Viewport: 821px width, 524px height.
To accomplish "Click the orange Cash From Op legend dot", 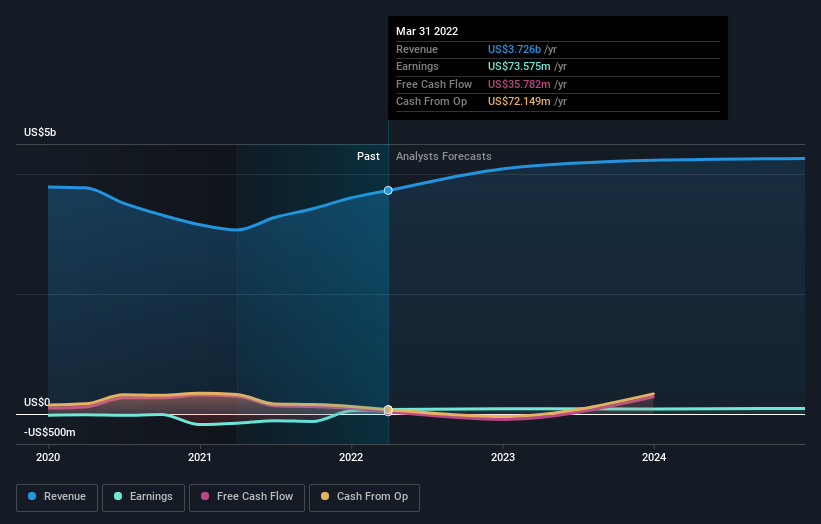I will point(325,496).
